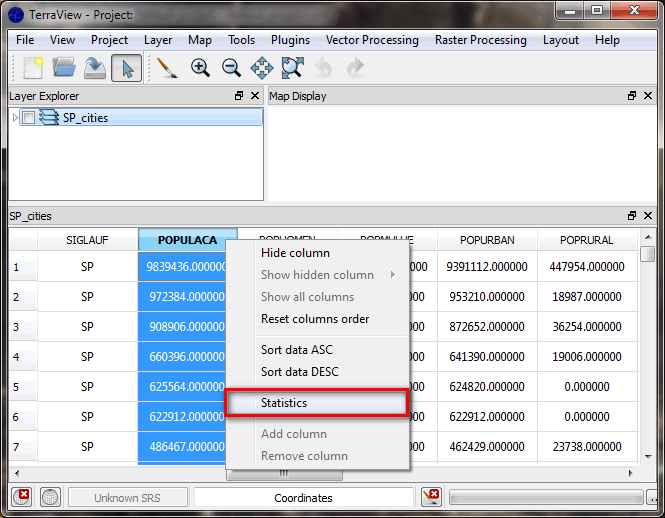
Task: Activate the Pan four-arrow tool
Action: [x=262, y=68]
